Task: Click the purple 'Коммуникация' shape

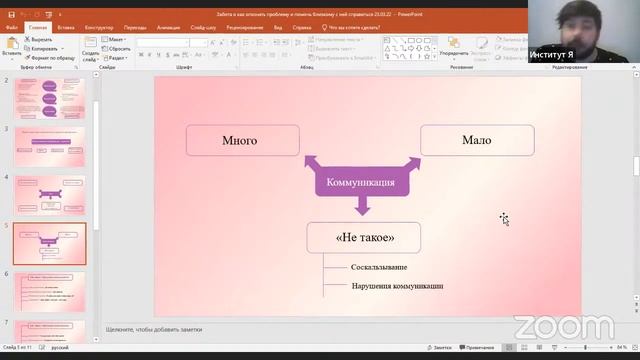Action: [362, 182]
